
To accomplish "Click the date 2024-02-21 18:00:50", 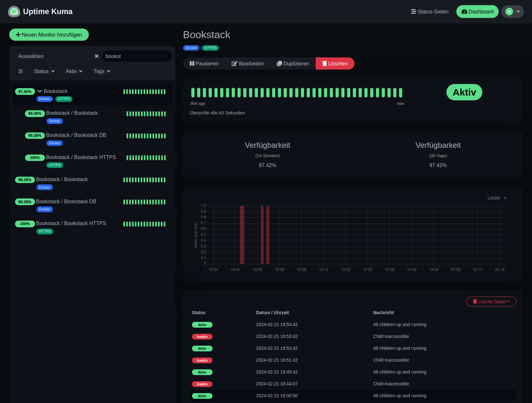I will 277,396.
